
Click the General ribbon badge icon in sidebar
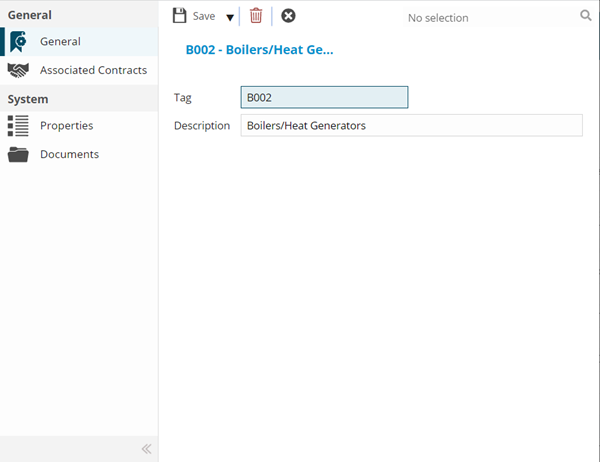[18, 42]
